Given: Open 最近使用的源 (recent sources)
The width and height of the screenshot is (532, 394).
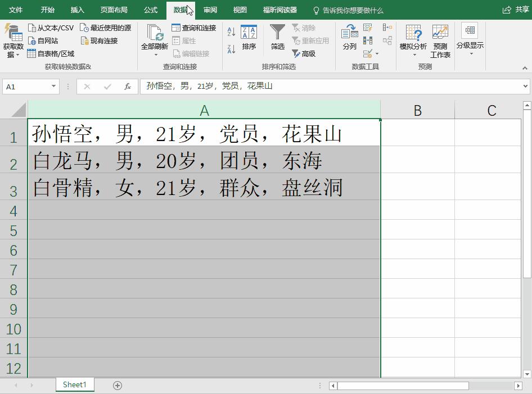Looking at the screenshot, I should coord(106,28).
